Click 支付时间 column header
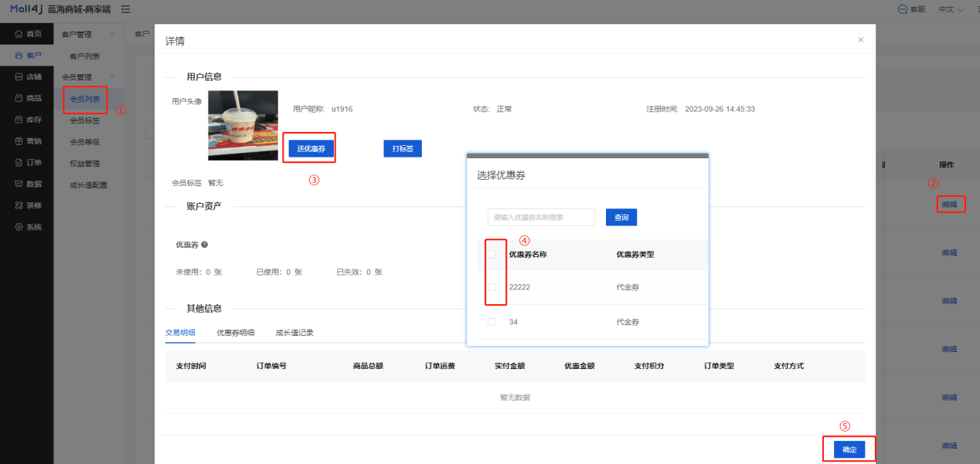980x464 pixels. 191,366
